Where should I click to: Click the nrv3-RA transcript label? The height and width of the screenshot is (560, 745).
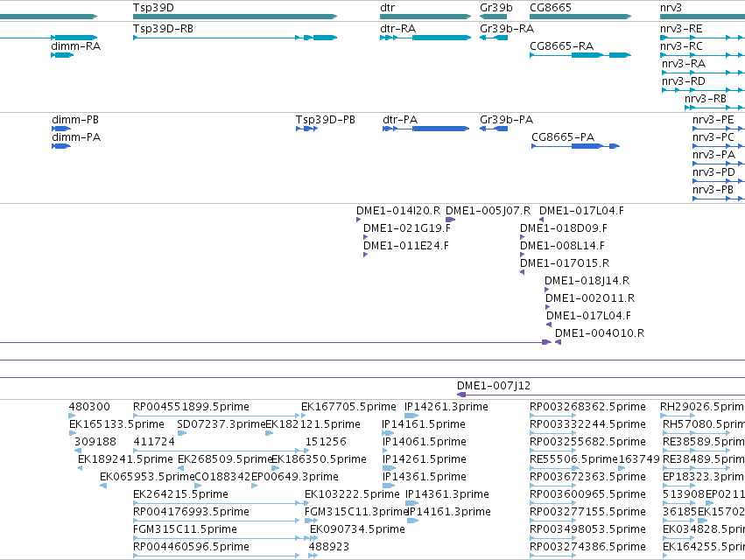[x=683, y=64]
